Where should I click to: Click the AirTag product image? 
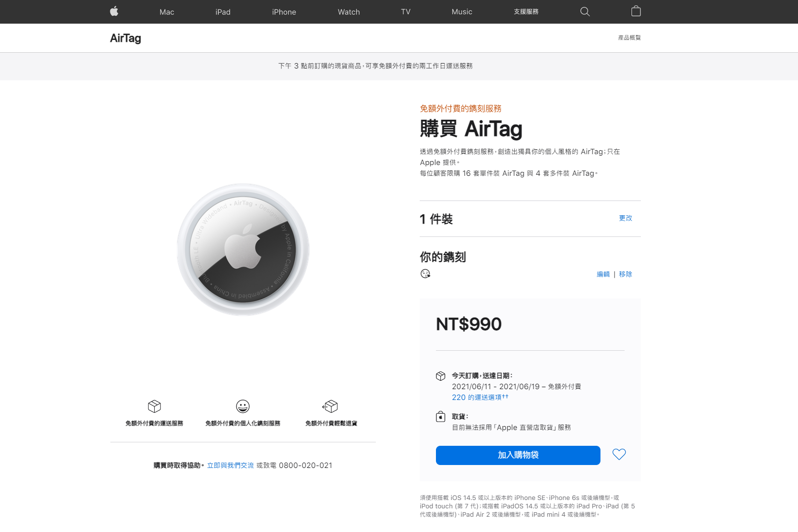[x=243, y=250]
